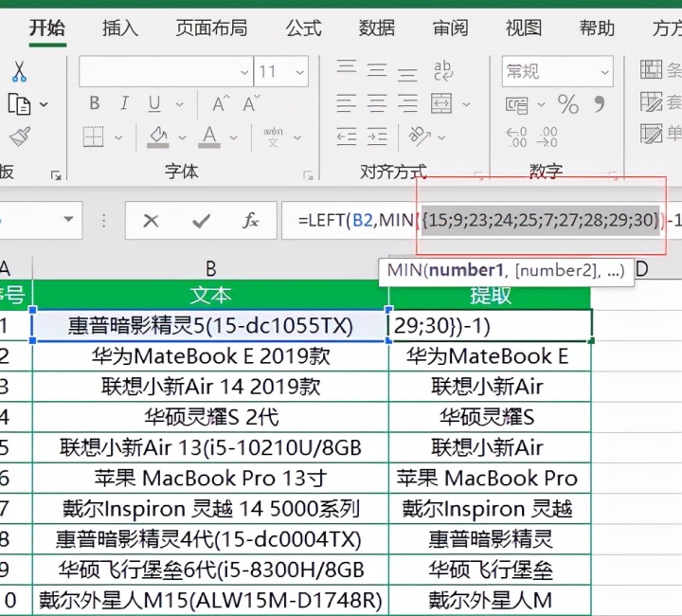
Task: Click extracted cell 戴尔外星人M
Action: 490,600
